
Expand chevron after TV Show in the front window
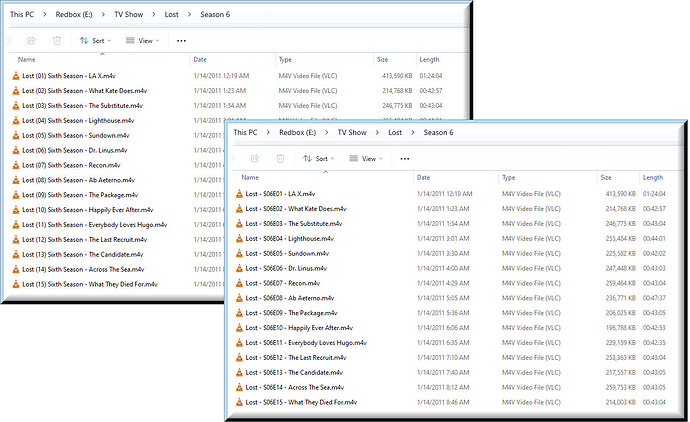click(377, 132)
